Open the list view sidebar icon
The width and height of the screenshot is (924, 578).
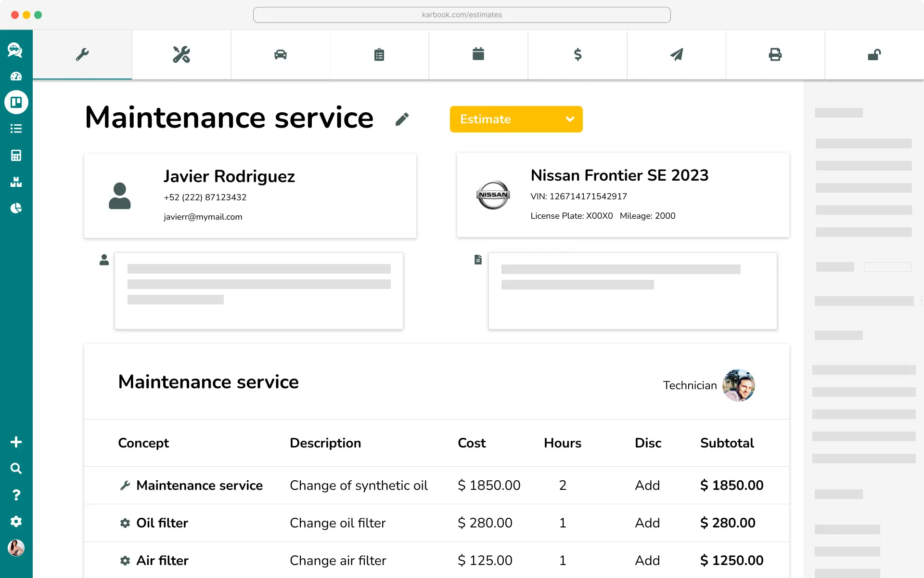coord(16,129)
